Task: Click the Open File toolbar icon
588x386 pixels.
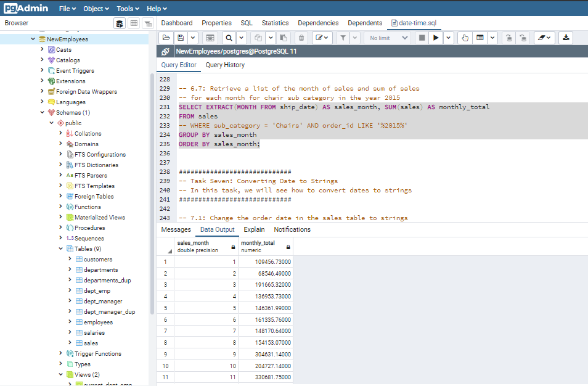Action: tap(166, 38)
